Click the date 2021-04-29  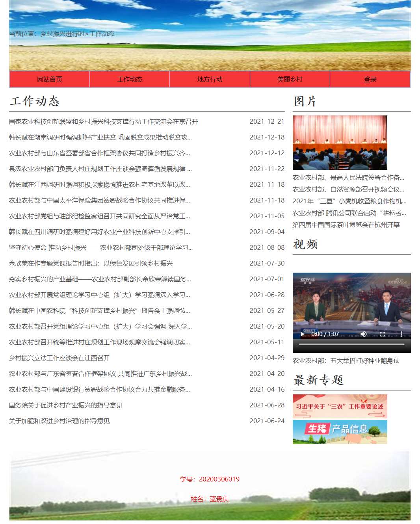tap(267, 358)
